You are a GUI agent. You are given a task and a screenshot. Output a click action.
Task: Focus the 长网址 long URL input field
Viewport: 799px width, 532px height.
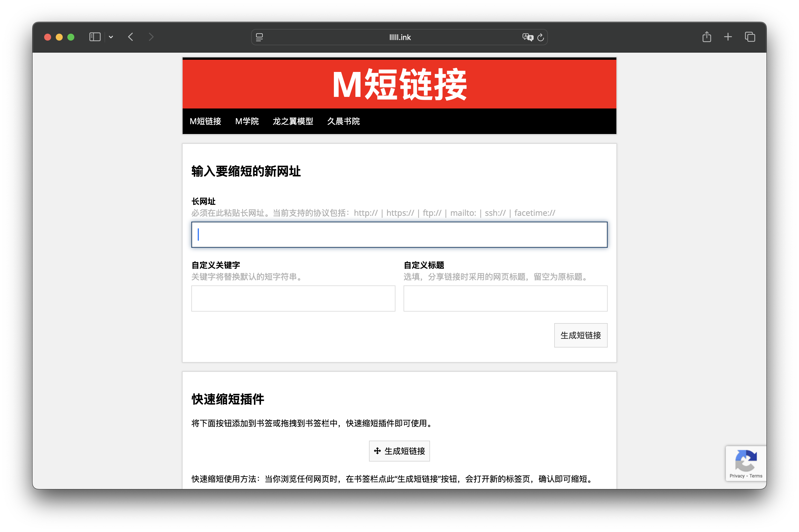point(399,234)
